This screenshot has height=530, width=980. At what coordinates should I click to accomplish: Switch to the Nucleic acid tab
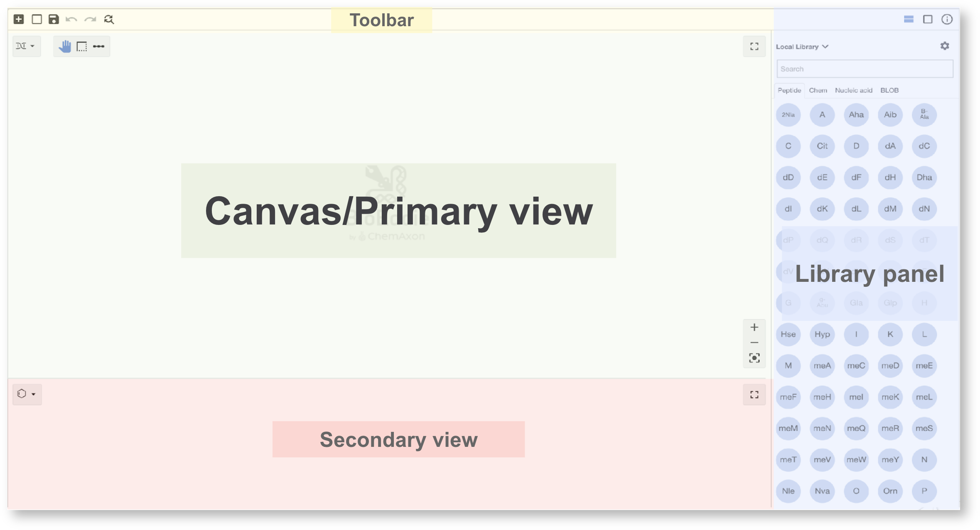[853, 90]
